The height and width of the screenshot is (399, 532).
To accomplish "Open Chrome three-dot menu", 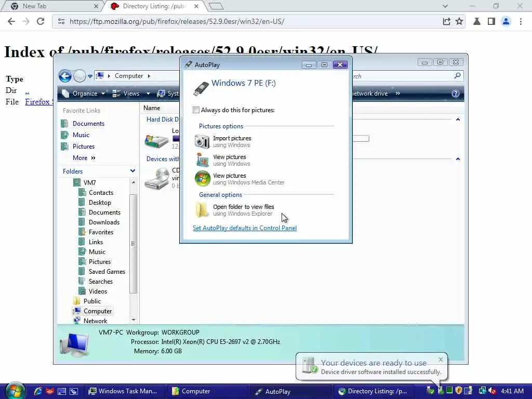I will pos(521,21).
